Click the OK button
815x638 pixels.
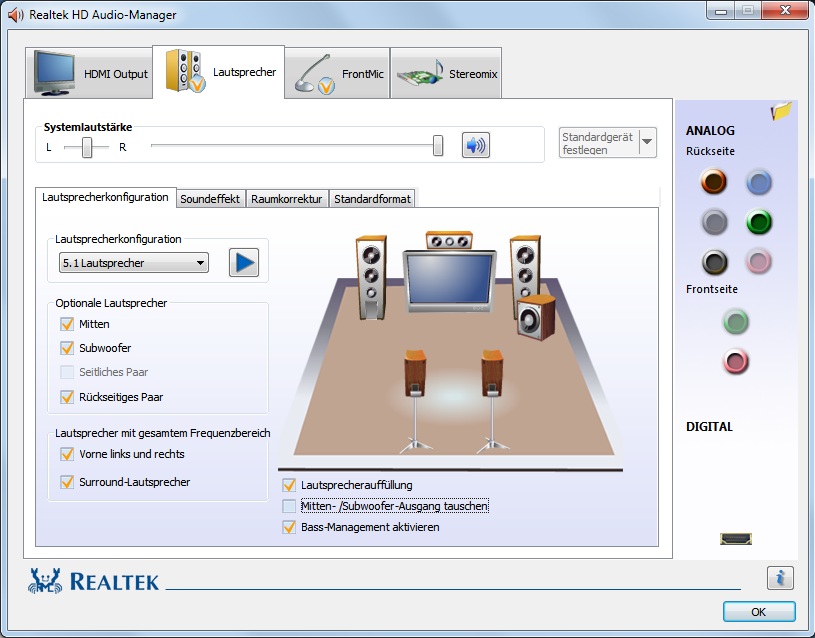[759, 611]
